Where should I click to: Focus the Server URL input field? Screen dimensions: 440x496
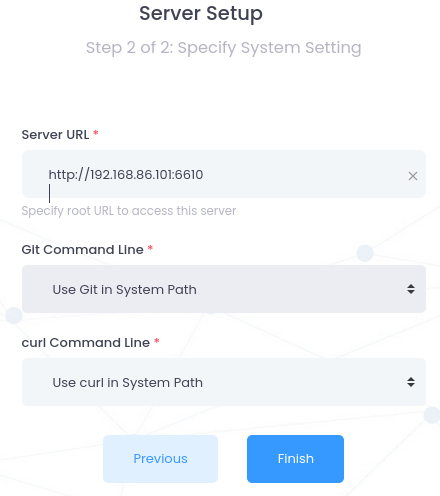(224, 174)
